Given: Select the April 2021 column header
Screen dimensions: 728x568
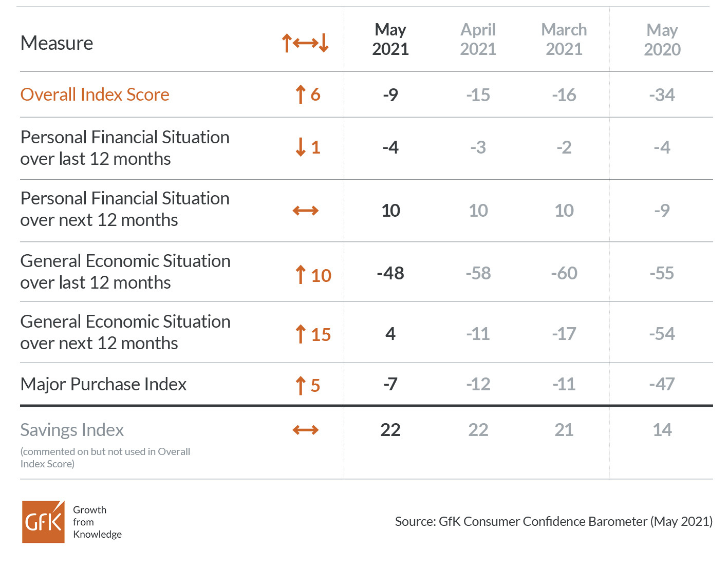Looking at the screenshot, I should [x=478, y=40].
